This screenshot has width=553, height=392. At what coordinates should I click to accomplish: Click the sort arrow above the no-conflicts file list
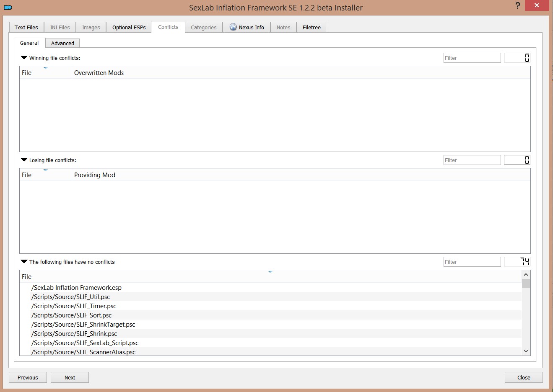[x=270, y=271]
